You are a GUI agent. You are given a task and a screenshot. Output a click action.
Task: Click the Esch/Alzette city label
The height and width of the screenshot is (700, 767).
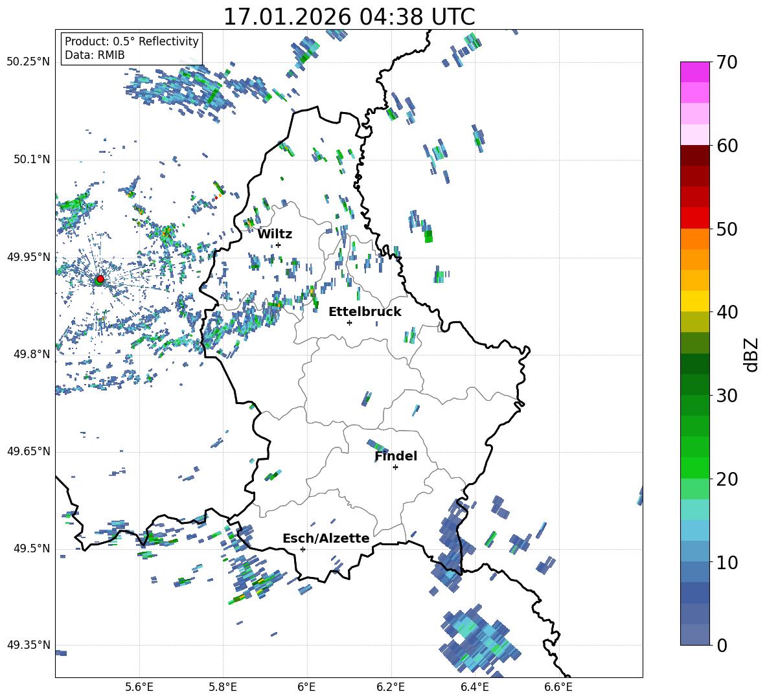[326, 538]
